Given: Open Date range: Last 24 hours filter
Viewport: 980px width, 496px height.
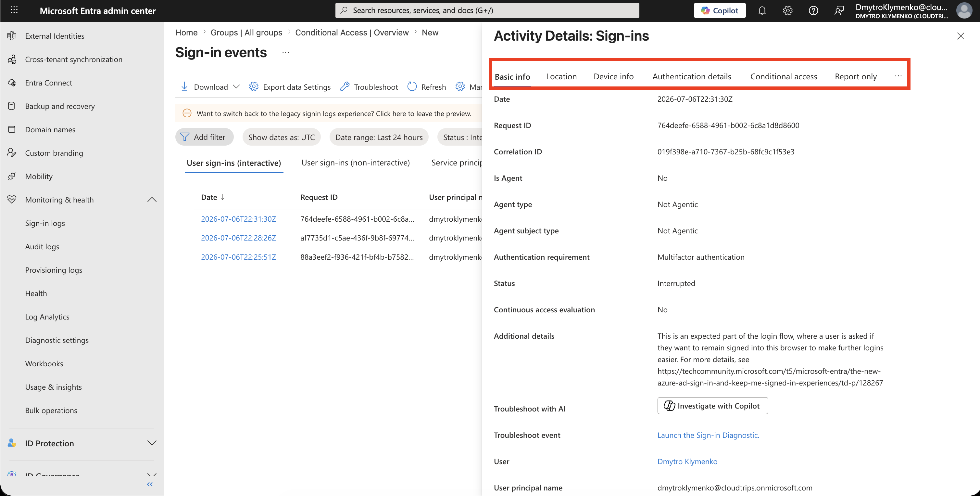Looking at the screenshot, I should click(379, 137).
